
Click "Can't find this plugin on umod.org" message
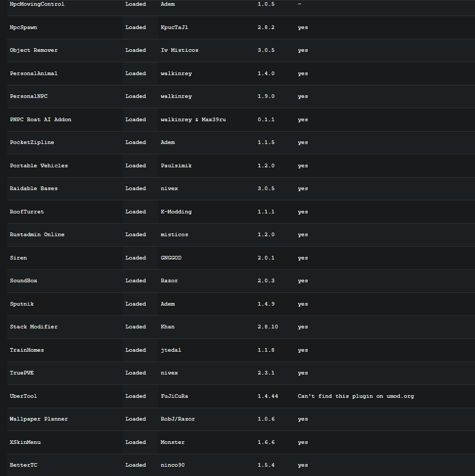[x=356, y=396]
